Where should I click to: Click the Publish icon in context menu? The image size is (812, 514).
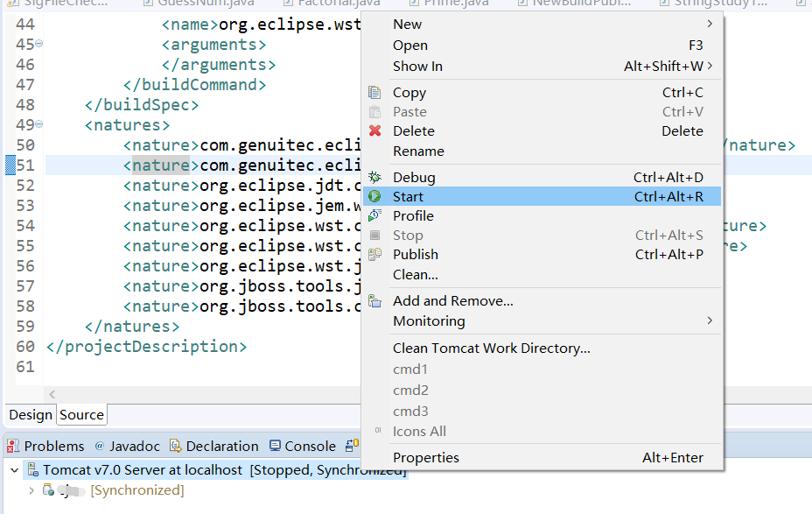tap(374, 255)
